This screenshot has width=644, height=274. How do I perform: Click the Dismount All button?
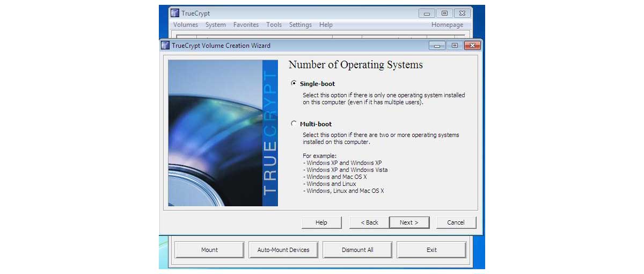357,250
